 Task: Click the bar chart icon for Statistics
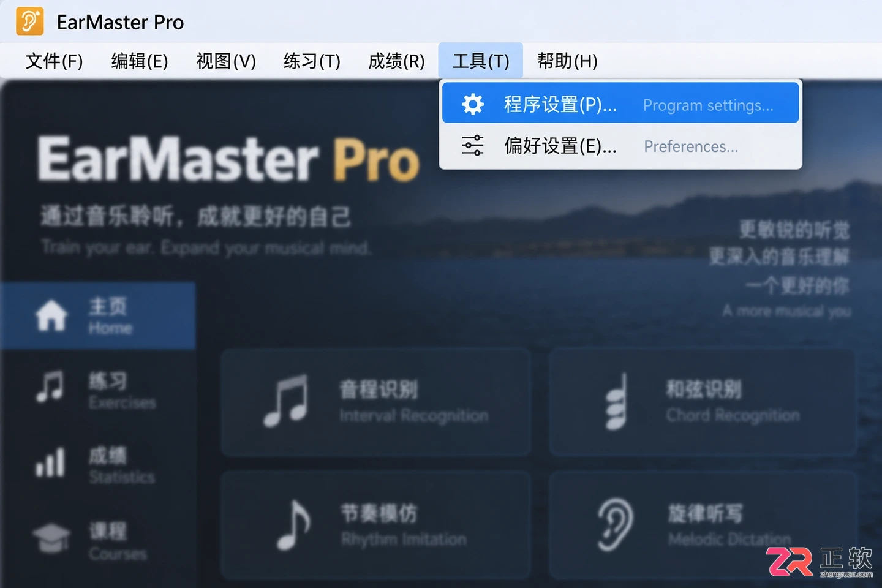click(50, 462)
